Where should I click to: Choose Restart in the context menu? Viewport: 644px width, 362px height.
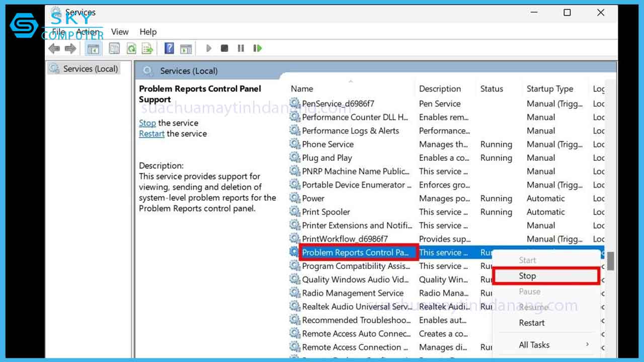pyautogui.click(x=531, y=323)
